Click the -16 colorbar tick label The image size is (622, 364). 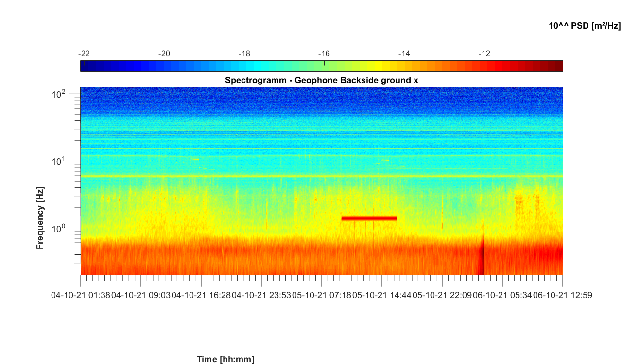[x=324, y=54]
